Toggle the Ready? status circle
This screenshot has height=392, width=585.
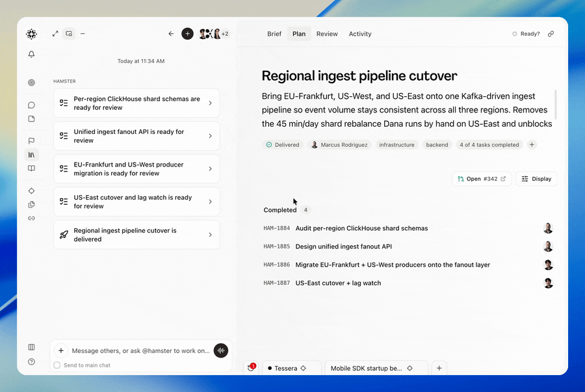[x=515, y=34]
